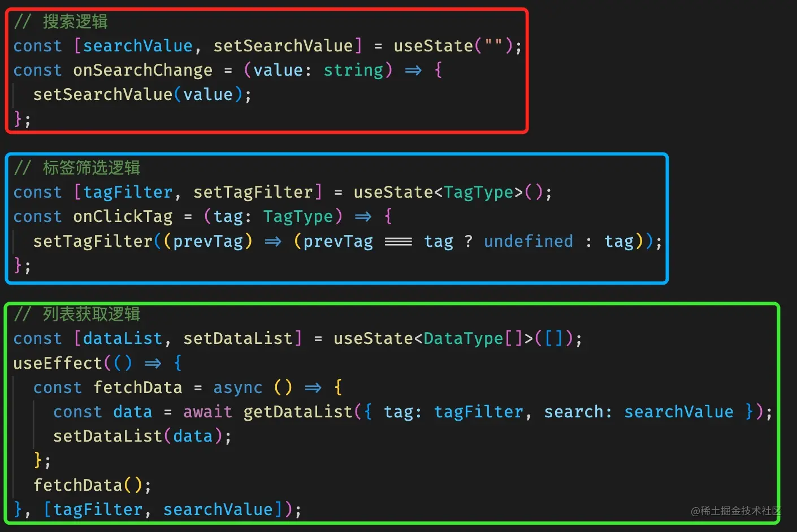Click the 'search:' object key

578,412
